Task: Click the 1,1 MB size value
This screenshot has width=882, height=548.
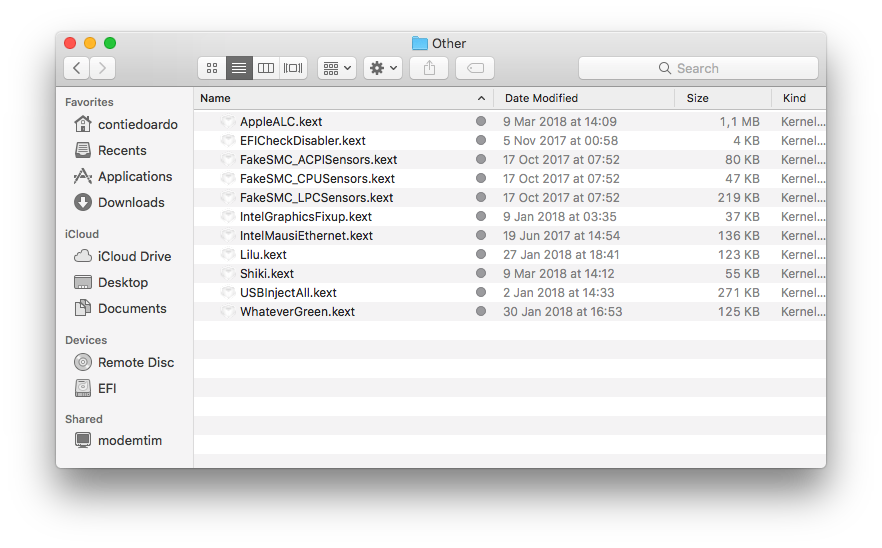Action: (x=740, y=122)
